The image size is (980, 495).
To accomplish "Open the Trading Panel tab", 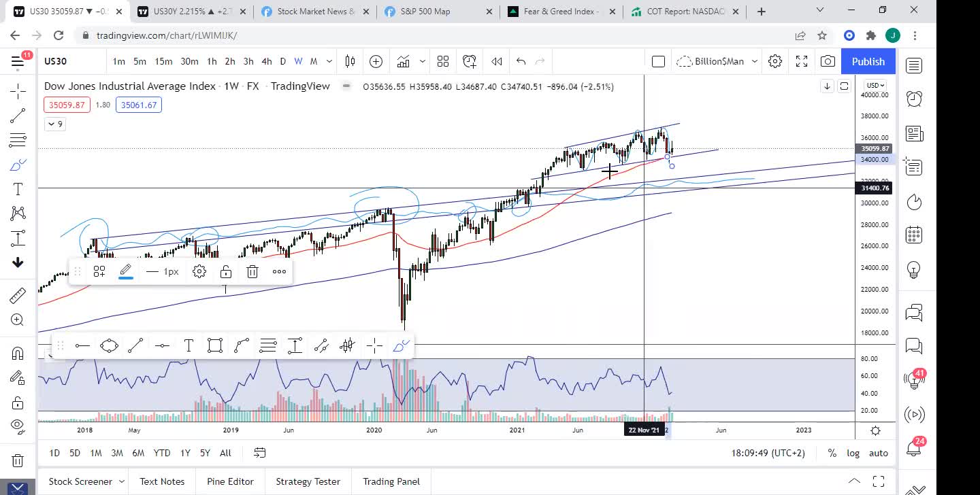I will click(x=391, y=481).
